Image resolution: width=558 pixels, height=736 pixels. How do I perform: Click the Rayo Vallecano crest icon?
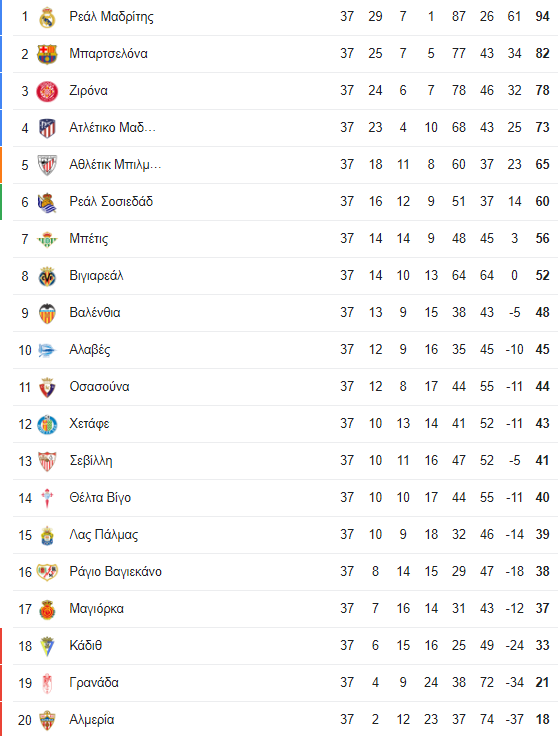47,572
